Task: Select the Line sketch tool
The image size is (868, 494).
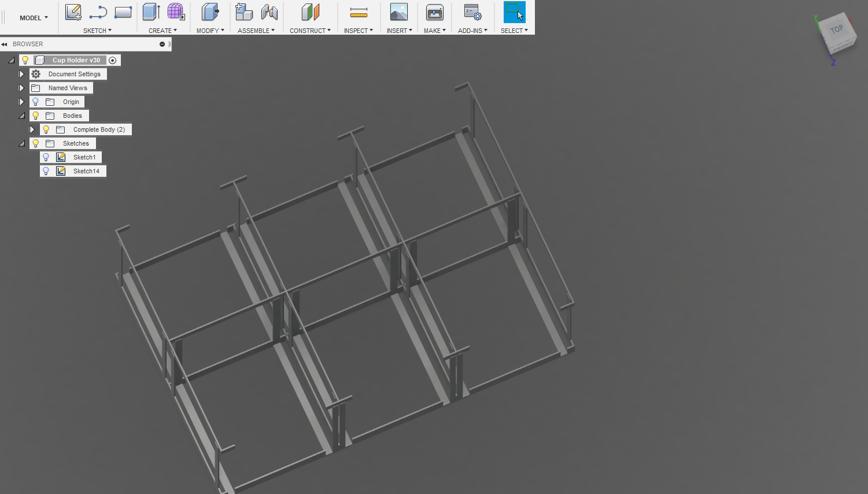Action: (x=98, y=12)
